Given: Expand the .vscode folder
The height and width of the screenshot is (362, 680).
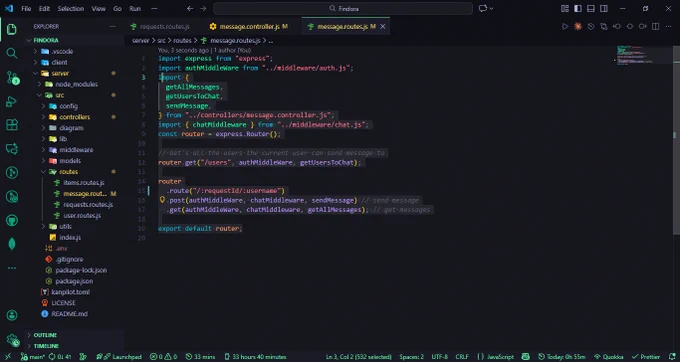Looking at the screenshot, I should pos(36,52).
